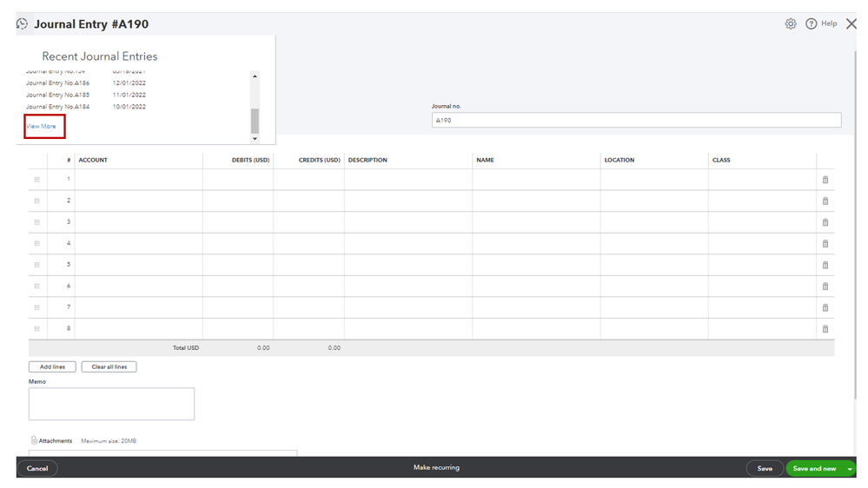This screenshot has height=488, width=868.
Task: Select the Account cell of line 1
Action: click(138, 179)
